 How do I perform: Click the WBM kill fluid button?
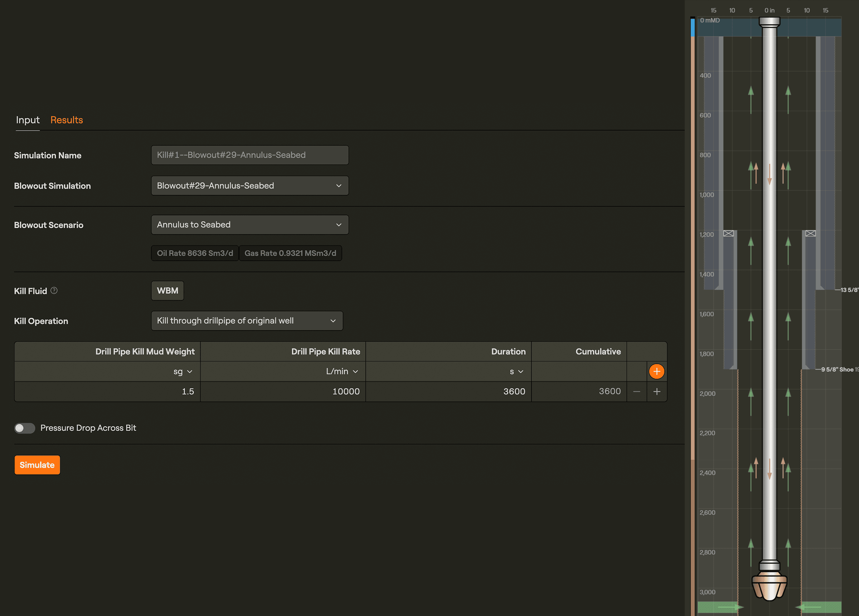[168, 290]
